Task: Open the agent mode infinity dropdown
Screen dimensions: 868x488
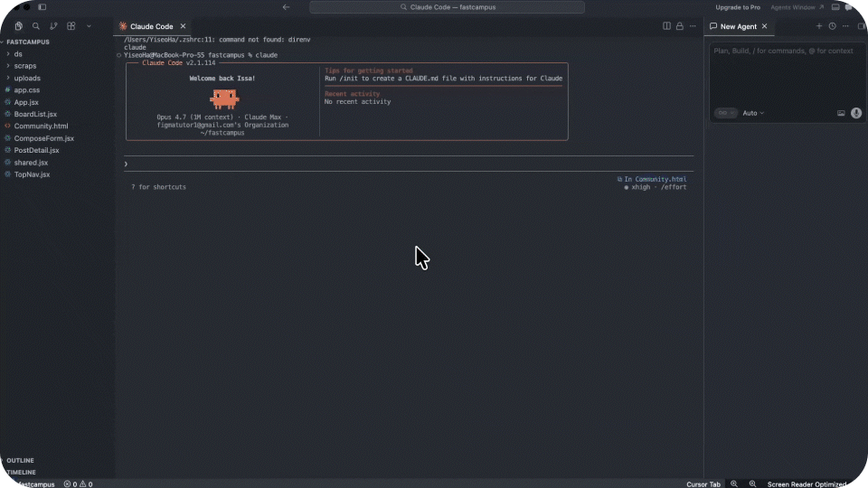Action: [x=726, y=113]
